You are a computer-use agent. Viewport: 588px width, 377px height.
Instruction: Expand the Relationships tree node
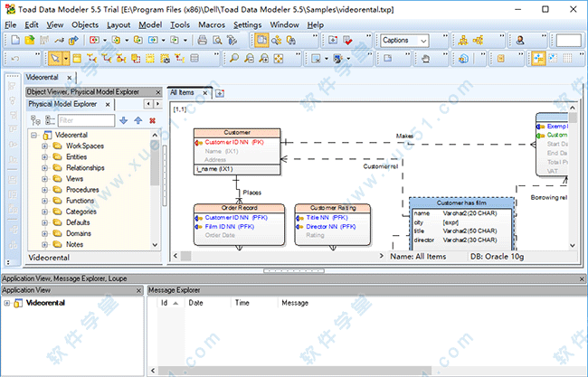pos(44,168)
